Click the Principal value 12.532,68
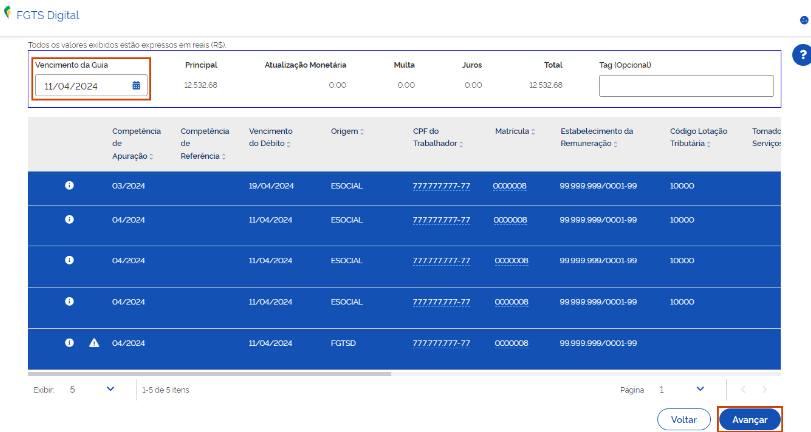Viewport: 811px width, 432px height. (x=201, y=85)
